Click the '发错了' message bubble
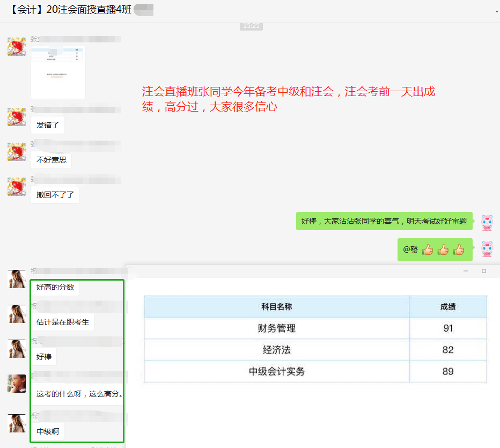500x448 pixels. (47, 124)
